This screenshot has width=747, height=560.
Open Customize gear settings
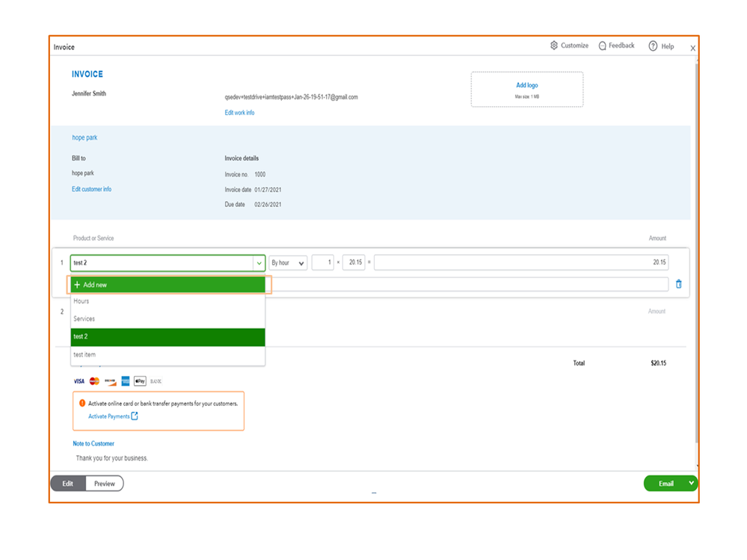coord(569,46)
